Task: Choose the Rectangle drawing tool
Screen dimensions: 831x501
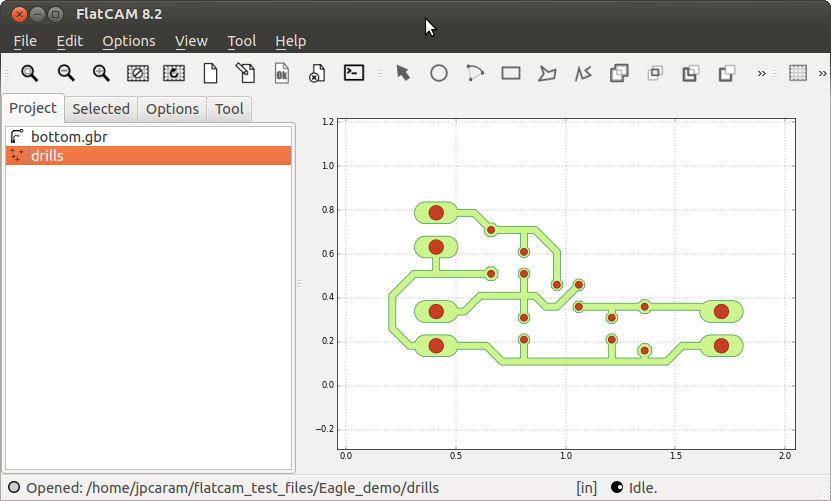Action: point(511,73)
